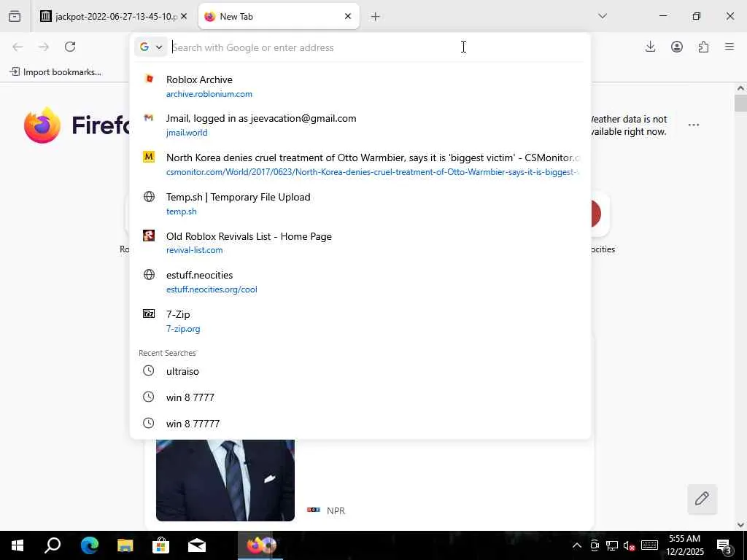
Task: Open the touch keyboard tray icon
Action: (x=649, y=545)
